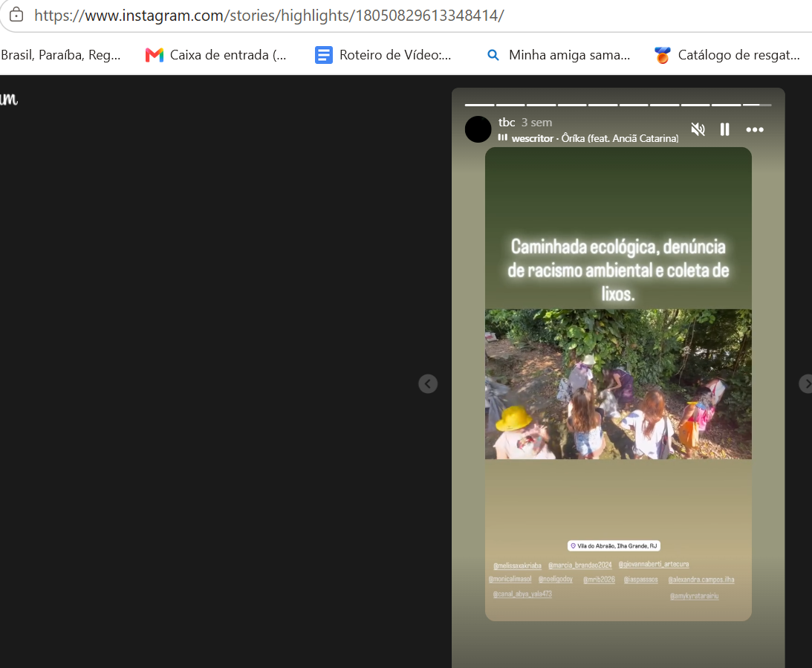
Task: Click the story video of people walking
Action: click(618, 383)
